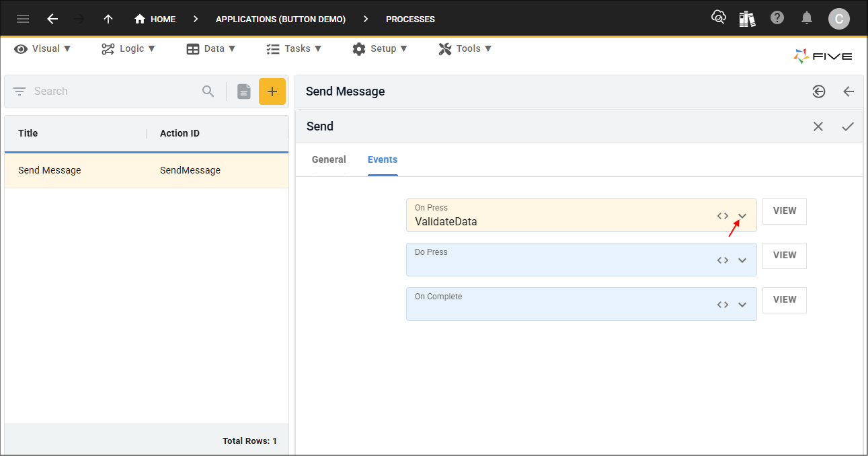This screenshot has height=456, width=868.
Task: Click VIEW beside Do Press
Action: (785, 256)
